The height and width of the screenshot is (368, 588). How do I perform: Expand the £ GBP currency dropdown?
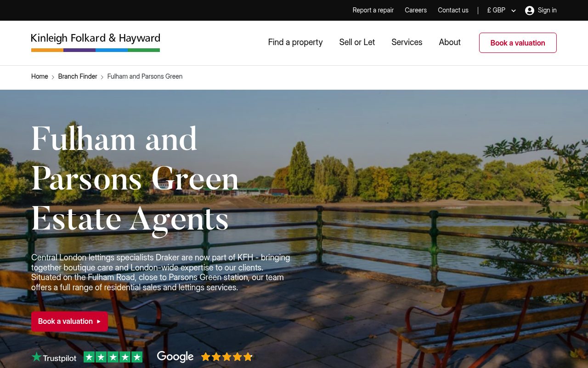pos(502,10)
